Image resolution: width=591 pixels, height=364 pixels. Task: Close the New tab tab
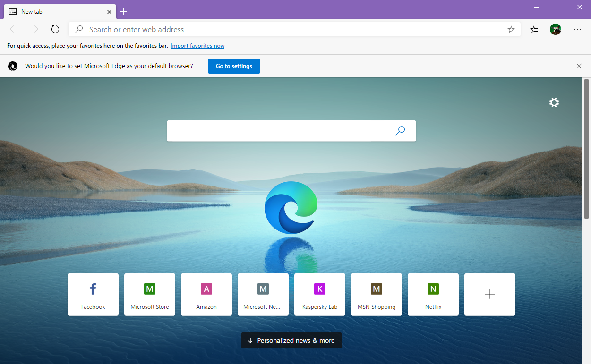click(110, 12)
